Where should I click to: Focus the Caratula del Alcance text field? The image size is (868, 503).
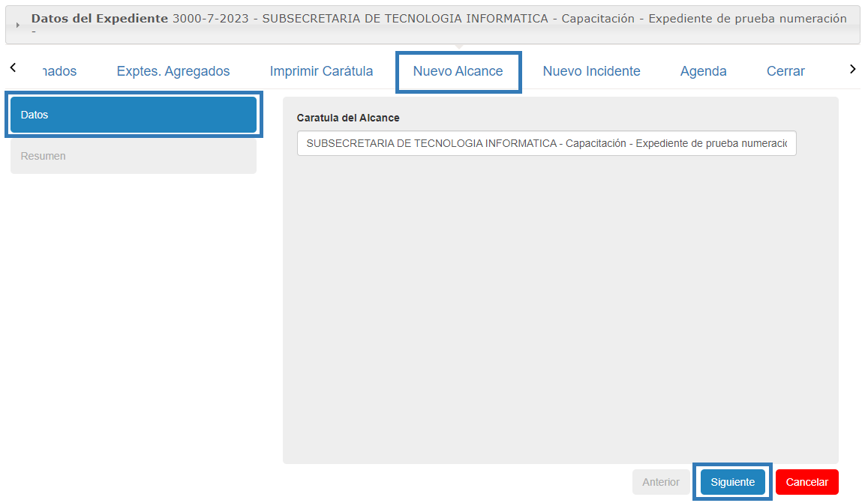pos(546,143)
